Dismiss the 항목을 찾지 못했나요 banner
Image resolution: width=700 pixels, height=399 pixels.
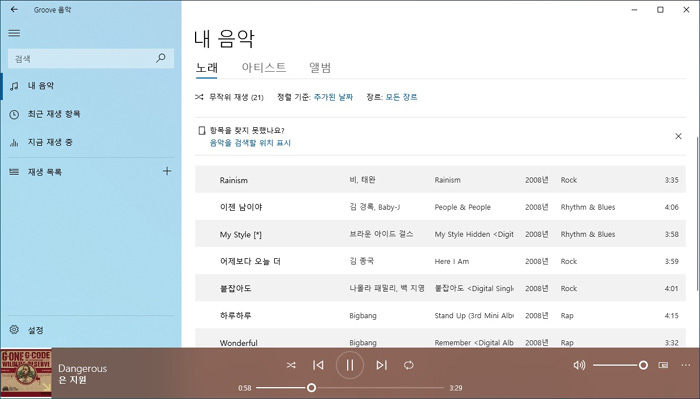click(x=678, y=136)
